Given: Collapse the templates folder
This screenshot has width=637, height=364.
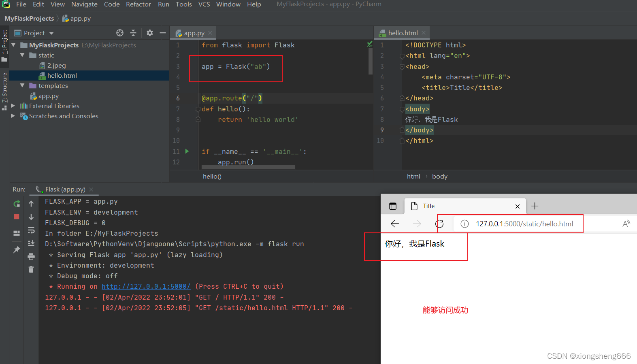Looking at the screenshot, I should click(22, 85).
